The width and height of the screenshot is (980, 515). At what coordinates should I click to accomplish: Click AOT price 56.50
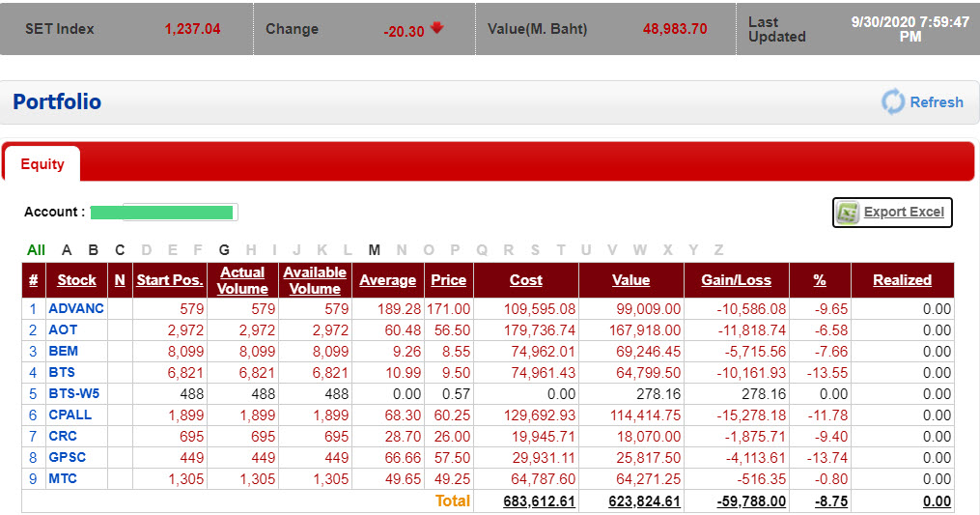(x=452, y=330)
